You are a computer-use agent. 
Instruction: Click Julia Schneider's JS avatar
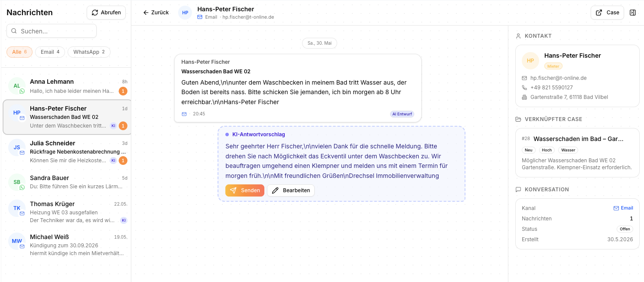[x=17, y=148]
